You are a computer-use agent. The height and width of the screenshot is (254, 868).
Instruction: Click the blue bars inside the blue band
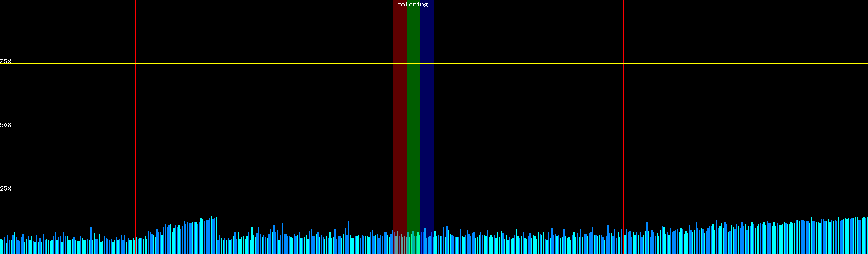pyautogui.click(x=427, y=243)
